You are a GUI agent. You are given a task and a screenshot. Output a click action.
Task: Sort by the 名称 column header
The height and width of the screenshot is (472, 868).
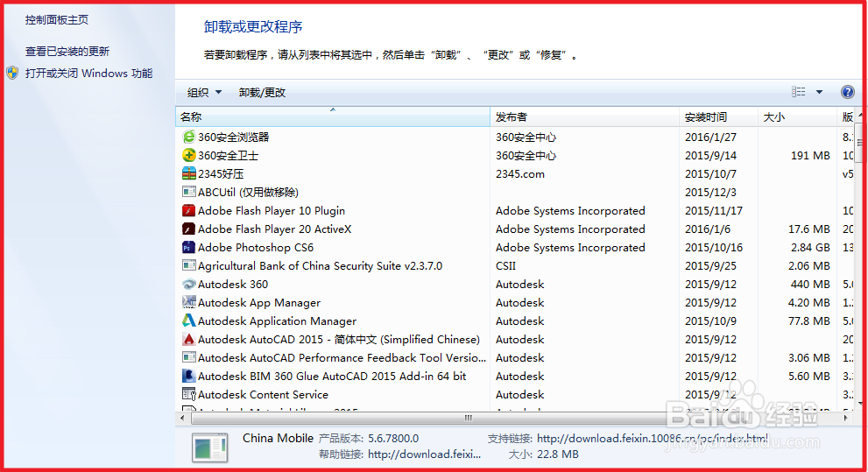click(x=333, y=116)
